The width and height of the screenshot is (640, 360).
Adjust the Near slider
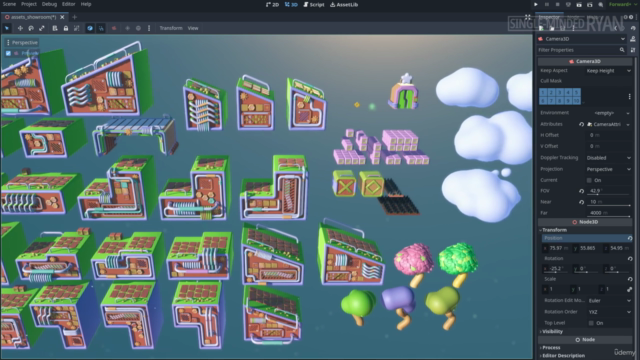pos(609,205)
